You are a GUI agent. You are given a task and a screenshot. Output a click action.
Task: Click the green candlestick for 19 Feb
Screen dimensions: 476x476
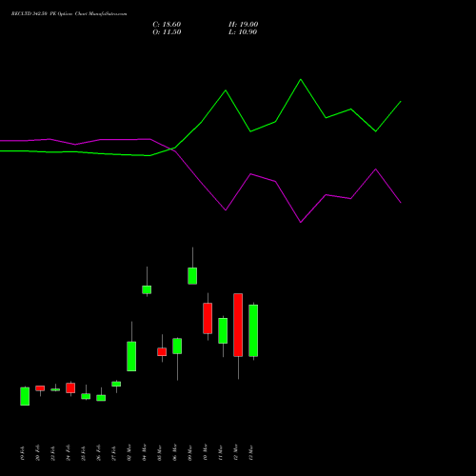[25, 396]
